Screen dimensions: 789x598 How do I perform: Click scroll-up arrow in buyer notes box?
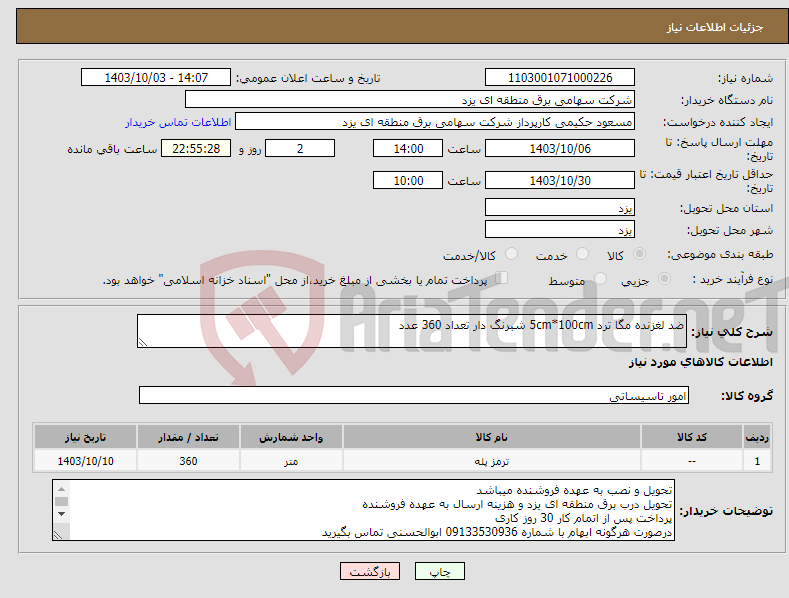(x=61, y=489)
